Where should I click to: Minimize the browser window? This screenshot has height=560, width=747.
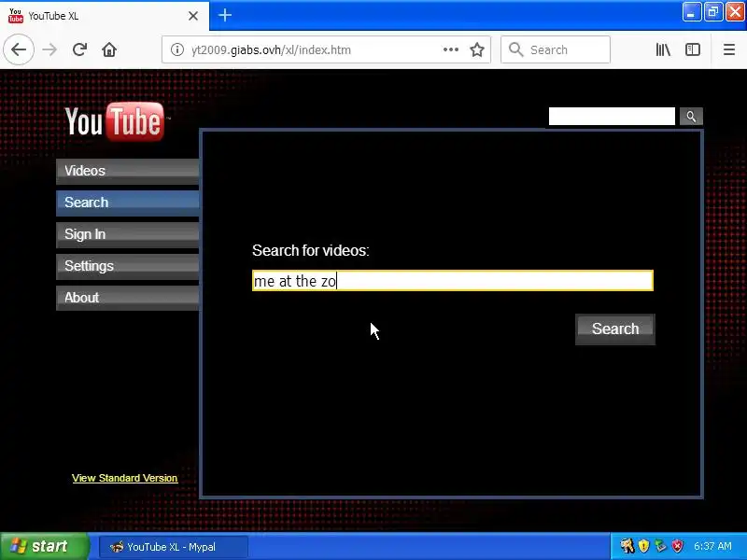click(691, 12)
